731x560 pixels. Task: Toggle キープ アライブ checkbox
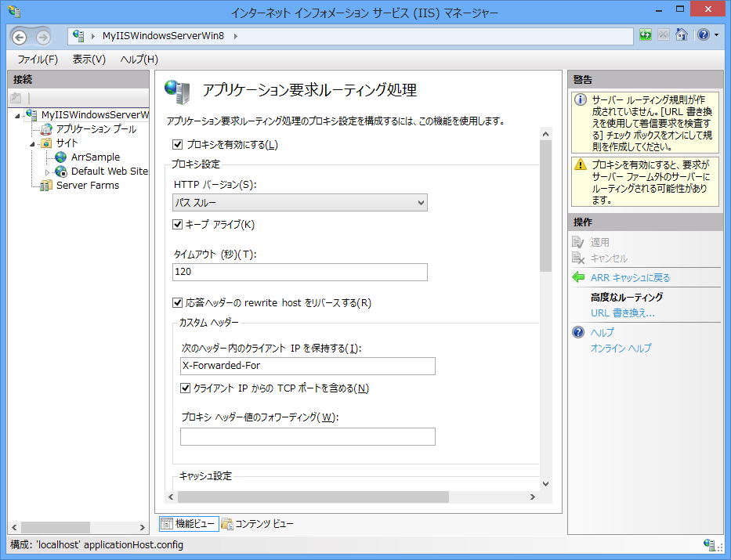(177, 224)
